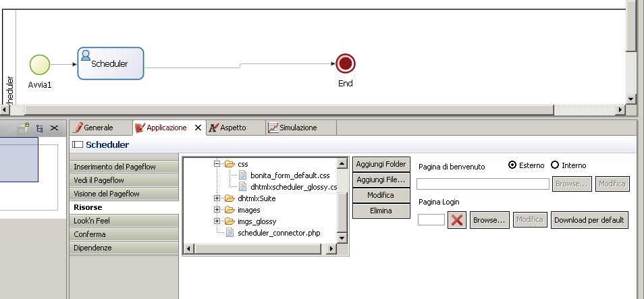Click the images folder icon

tap(229, 210)
